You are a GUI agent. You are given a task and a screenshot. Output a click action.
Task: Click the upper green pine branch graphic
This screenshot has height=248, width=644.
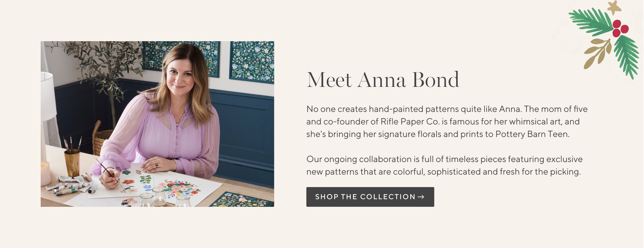(x=590, y=22)
